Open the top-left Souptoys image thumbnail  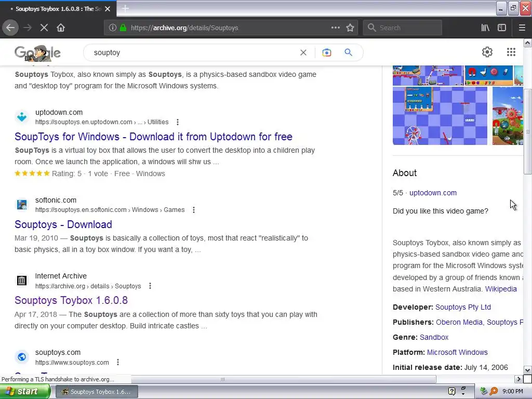pos(428,75)
